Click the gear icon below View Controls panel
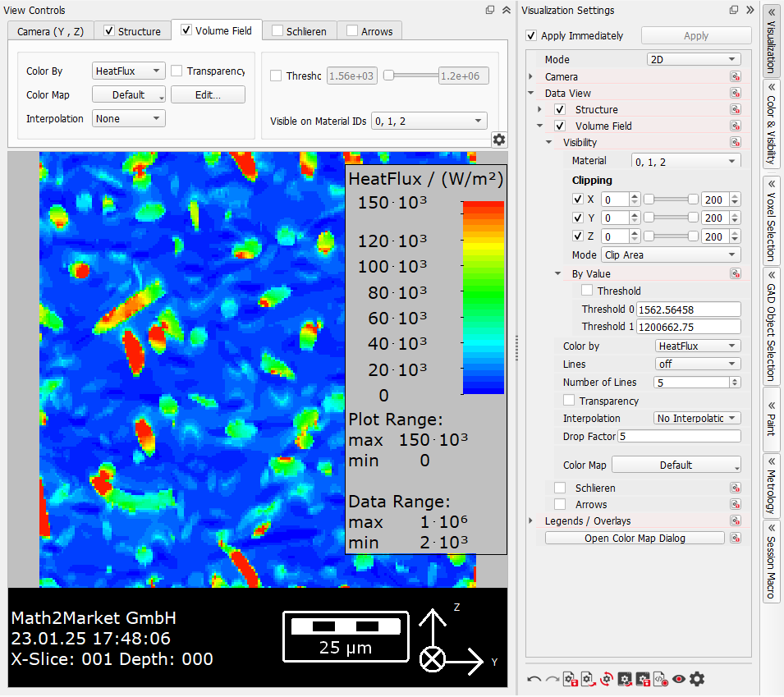Image resolution: width=784 pixels, height=697 pixels. point(499,140)
